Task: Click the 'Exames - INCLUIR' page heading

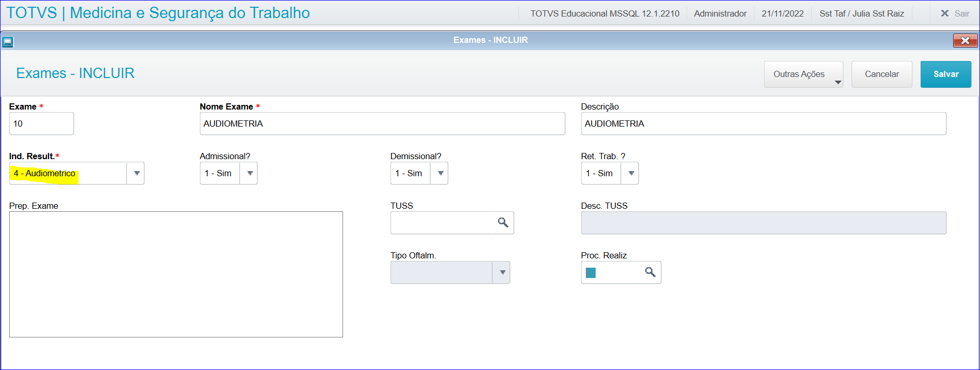Action: click(x=75, y=73)
